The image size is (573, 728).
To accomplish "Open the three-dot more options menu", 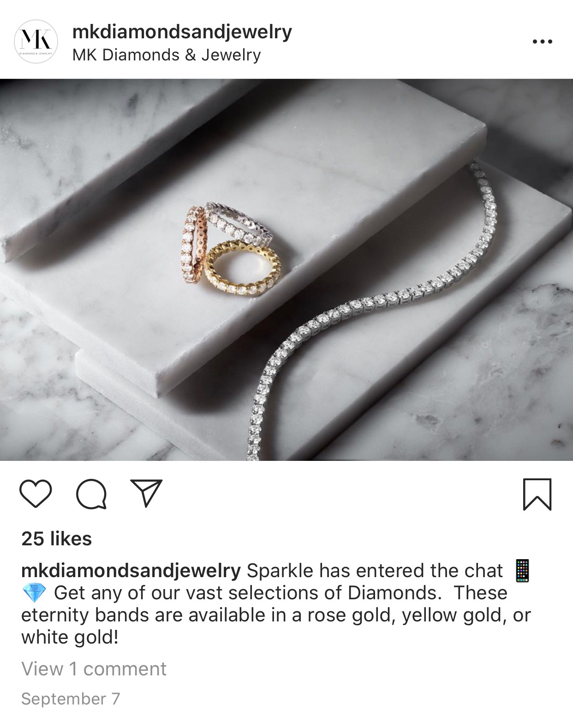I will click(542, 42).
